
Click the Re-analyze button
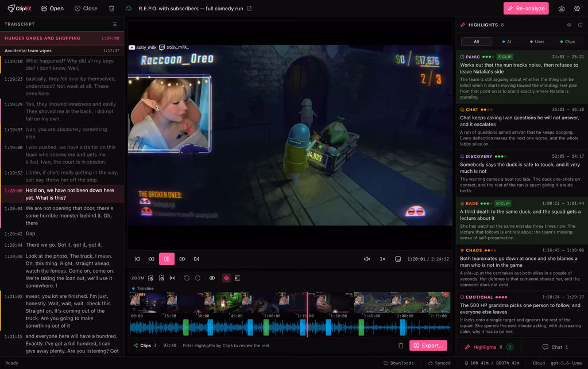click(x=526, y=8)
